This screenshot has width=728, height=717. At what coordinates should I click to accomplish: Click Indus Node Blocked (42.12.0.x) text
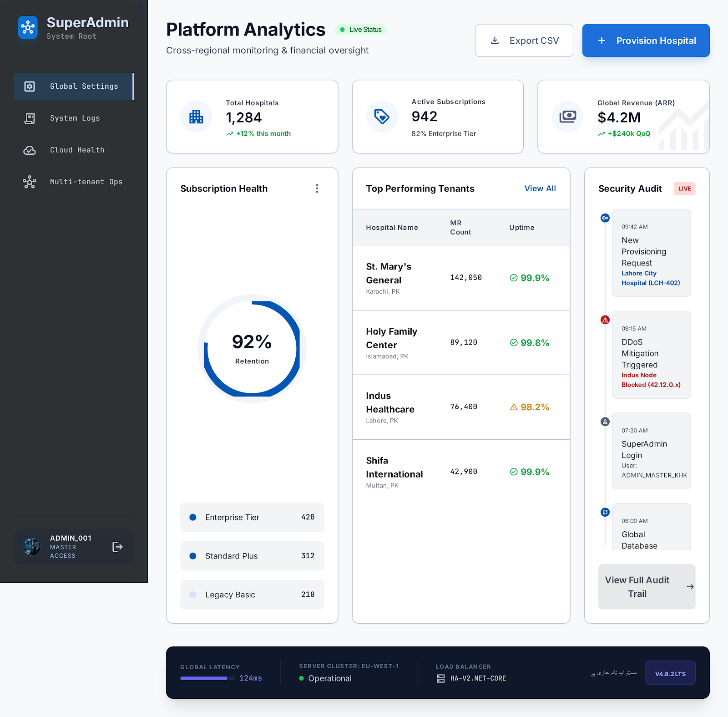(651, 380)
